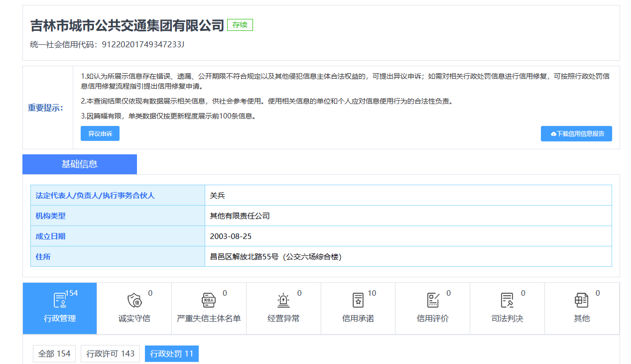Select the 行政管理 document icon
Viewport: 631px width, 364px height.
pyautogui.click(x=59, y=300)
